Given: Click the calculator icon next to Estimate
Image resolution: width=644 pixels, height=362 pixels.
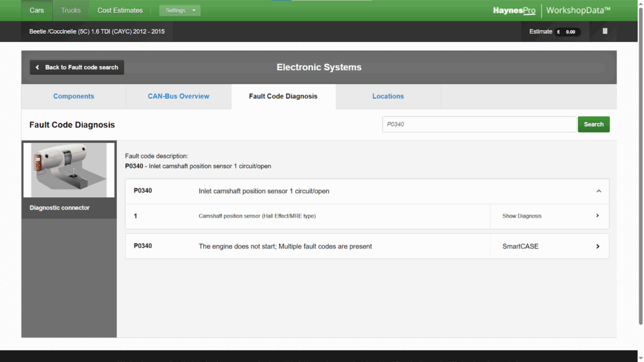Looking at the screenshot, I should (x=604, y=31).
